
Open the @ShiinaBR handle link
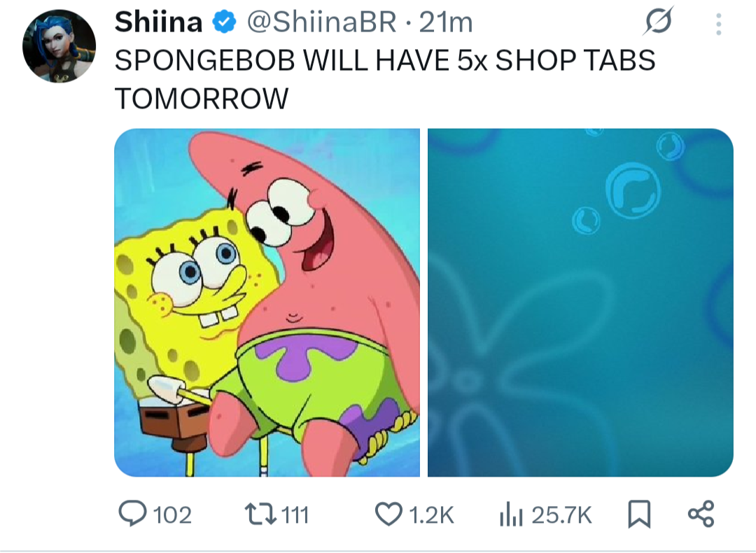pos(321,22)
